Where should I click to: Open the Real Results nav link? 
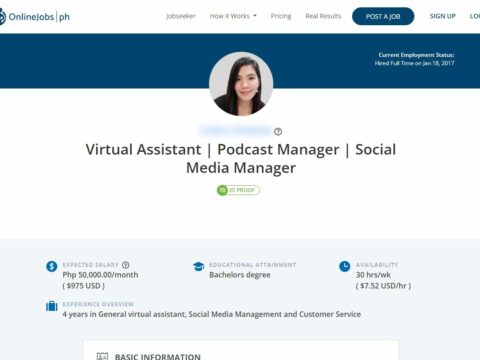point(323,16)
